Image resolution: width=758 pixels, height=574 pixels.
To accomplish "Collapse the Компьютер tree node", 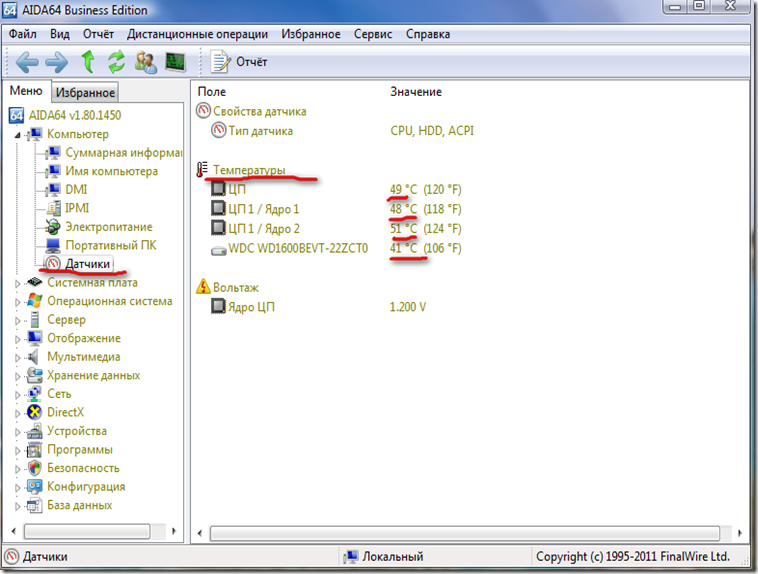I will pos(17,135).
